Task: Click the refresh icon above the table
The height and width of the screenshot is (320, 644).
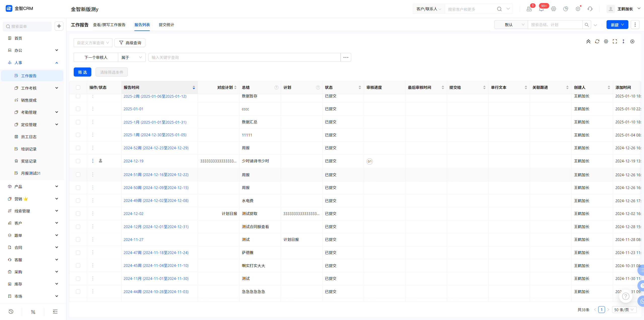Action: (x=597, y=42)
